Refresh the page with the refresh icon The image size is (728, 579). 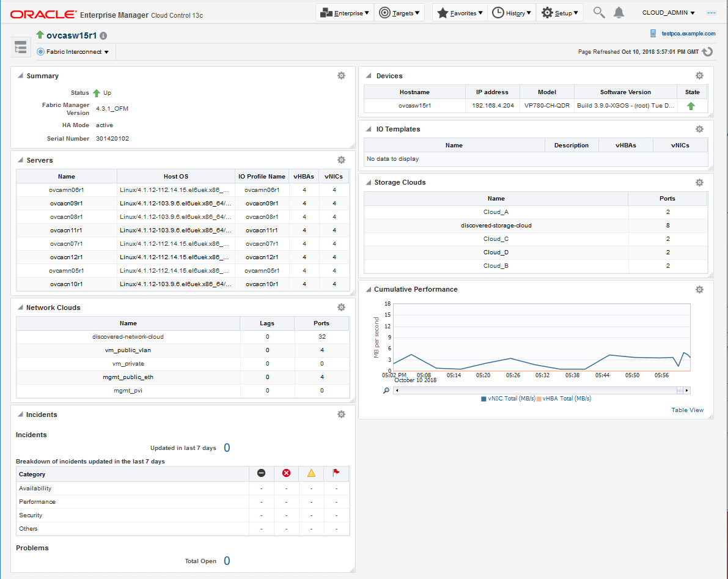[x=707, y=51]
